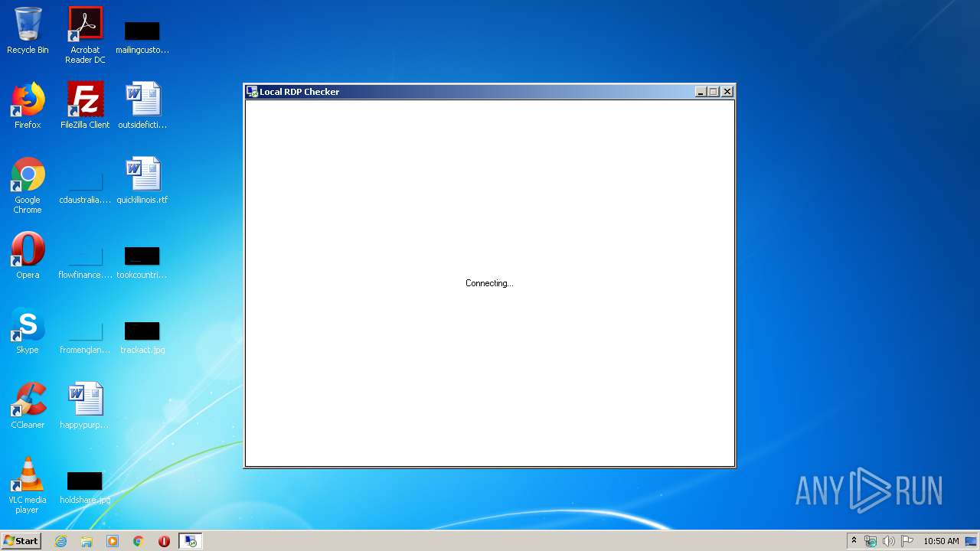Image resolution: width=980 pixels, height=551 pixels.
Task: Click the Connecting... status text
Action: (x=489, y=283)
